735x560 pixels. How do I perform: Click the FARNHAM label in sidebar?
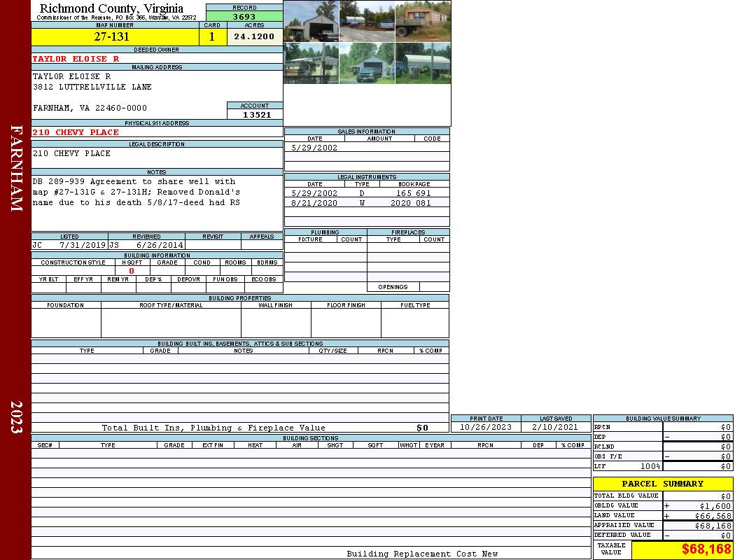tap(16, 168)
